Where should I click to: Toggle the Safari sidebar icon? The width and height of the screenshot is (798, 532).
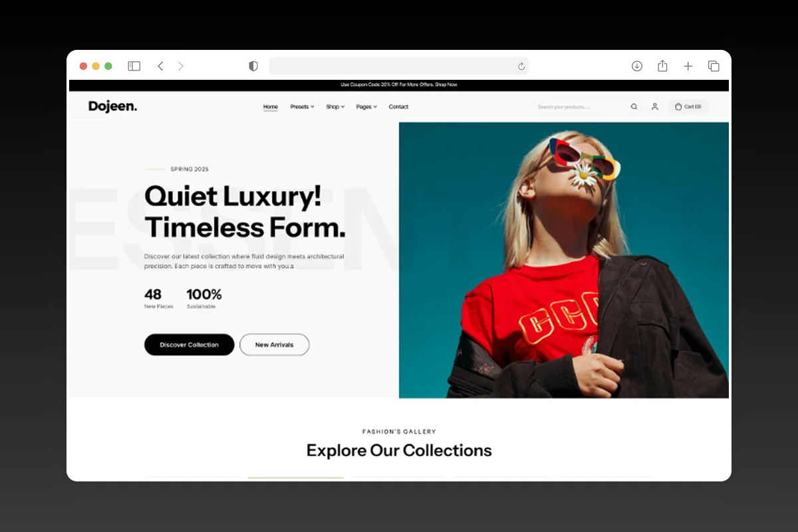pos(134,66)
